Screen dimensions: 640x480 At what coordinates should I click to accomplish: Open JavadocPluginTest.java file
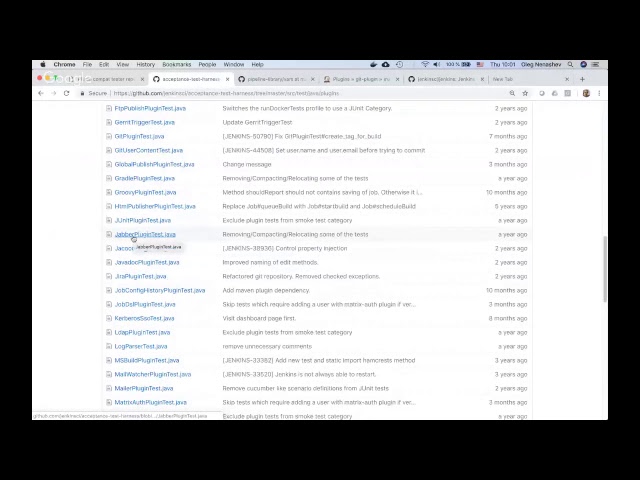(x=147, y=262)
